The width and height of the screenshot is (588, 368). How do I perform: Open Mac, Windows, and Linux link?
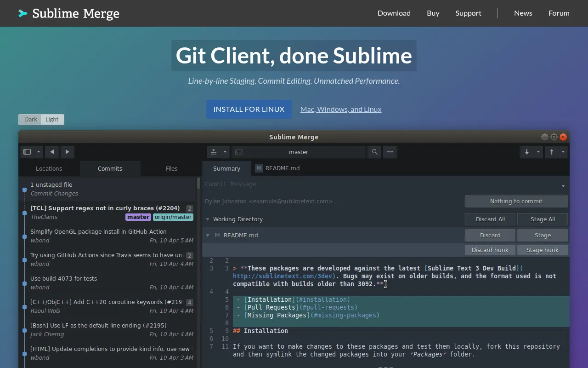341,109
